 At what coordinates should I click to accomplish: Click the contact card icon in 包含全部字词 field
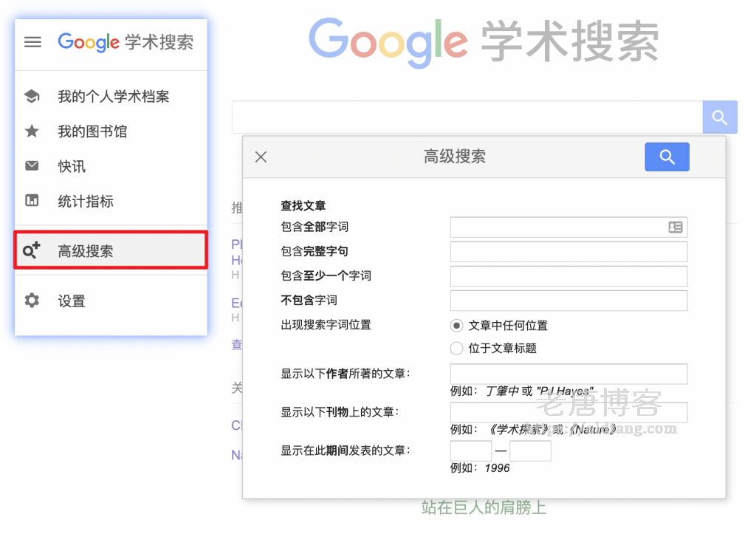click(x=676, y=227)
